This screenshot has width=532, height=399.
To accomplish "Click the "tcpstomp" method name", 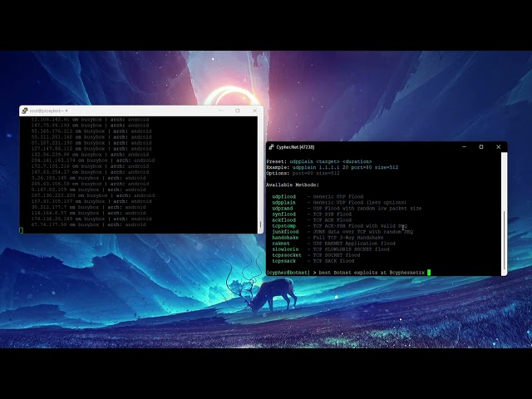I will click(x=283, y=226).
